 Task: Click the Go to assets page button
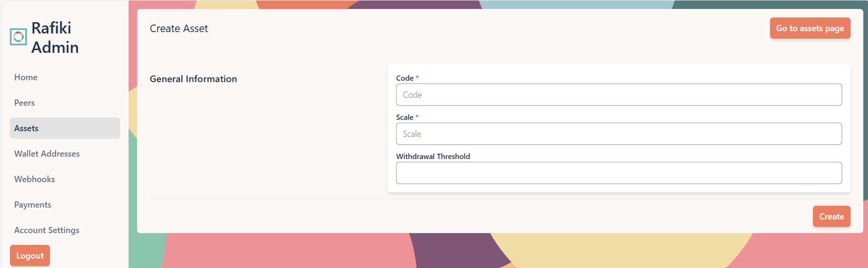tap(810, 28)
